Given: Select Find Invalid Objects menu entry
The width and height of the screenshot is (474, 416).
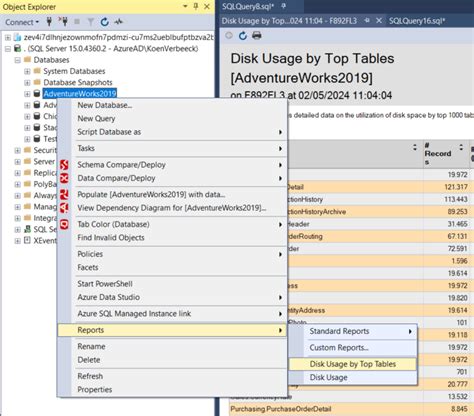Looking at the screenshot, I should point(172,237).
